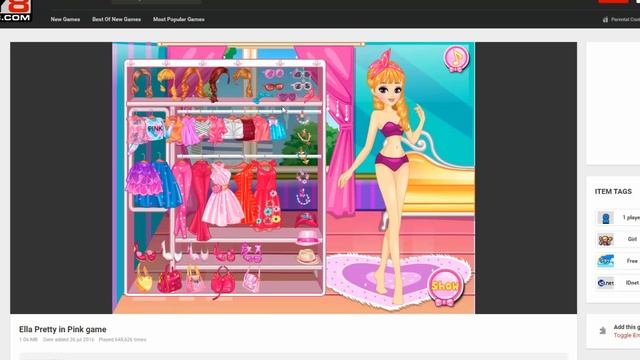Choose the round hot-pink purse

[223, 282]
